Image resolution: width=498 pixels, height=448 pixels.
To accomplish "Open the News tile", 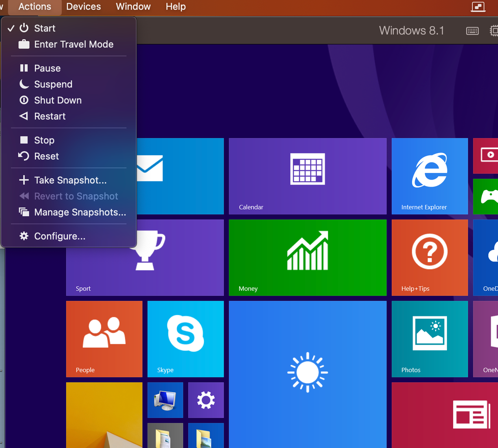I will click(x=445, y=415).
